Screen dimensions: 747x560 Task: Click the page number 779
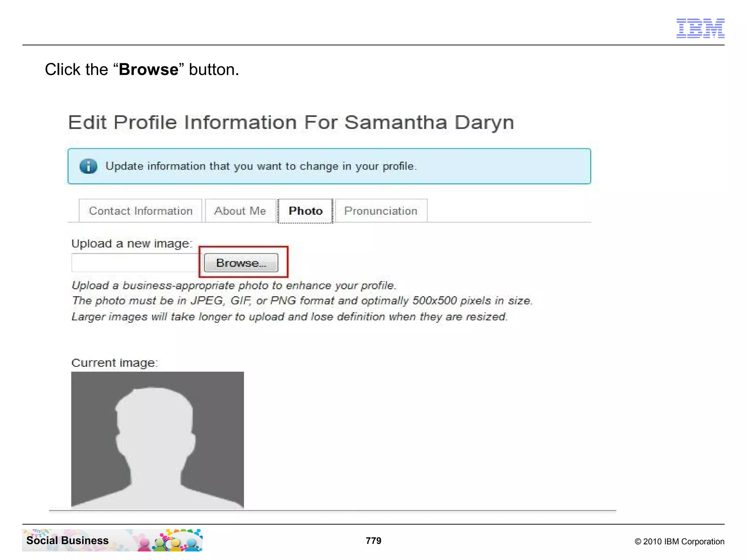373,541
